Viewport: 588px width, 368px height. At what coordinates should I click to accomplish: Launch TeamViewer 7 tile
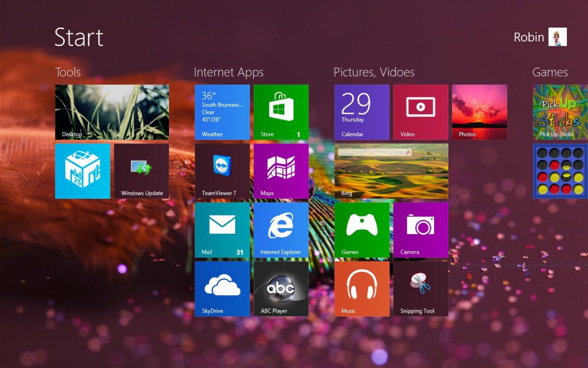222,171
